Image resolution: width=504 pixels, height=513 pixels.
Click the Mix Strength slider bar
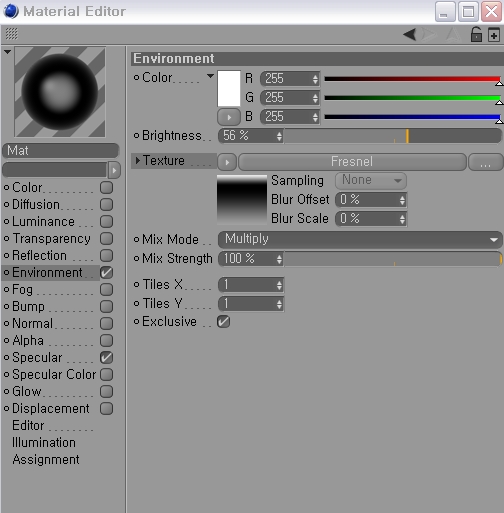point(393,259)
